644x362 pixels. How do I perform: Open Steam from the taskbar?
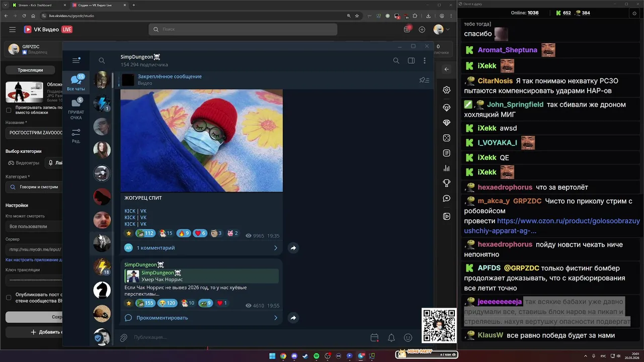pos(305,356)
